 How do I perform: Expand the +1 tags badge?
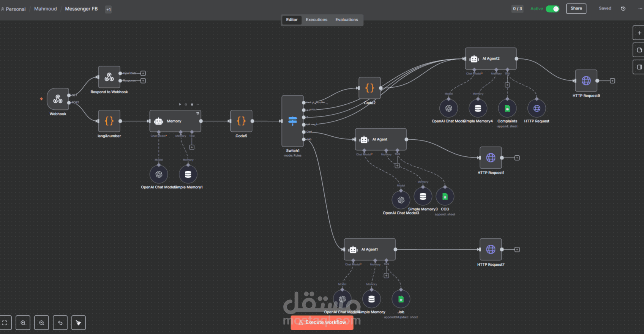tap(109, 9)
